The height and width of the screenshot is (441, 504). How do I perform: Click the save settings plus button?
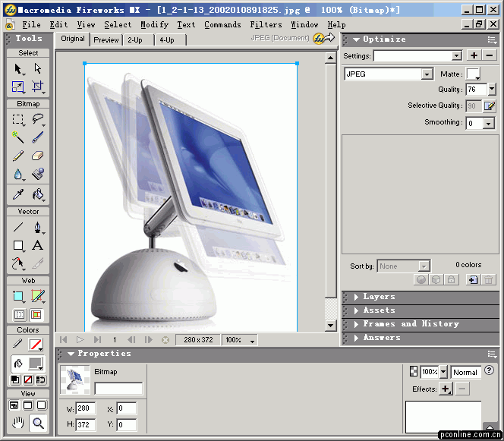(x=474, y=55)
